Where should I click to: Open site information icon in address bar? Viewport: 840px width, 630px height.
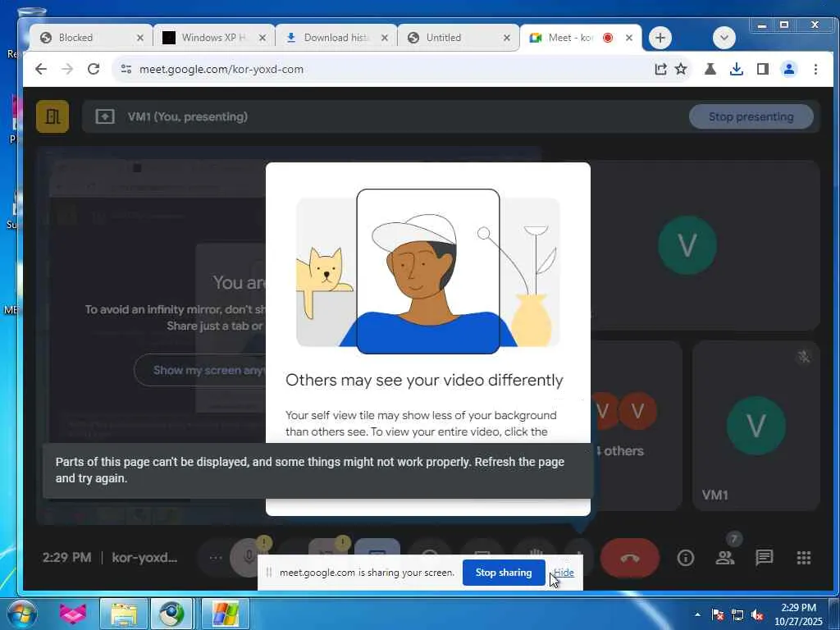click(x=126, y=69)
